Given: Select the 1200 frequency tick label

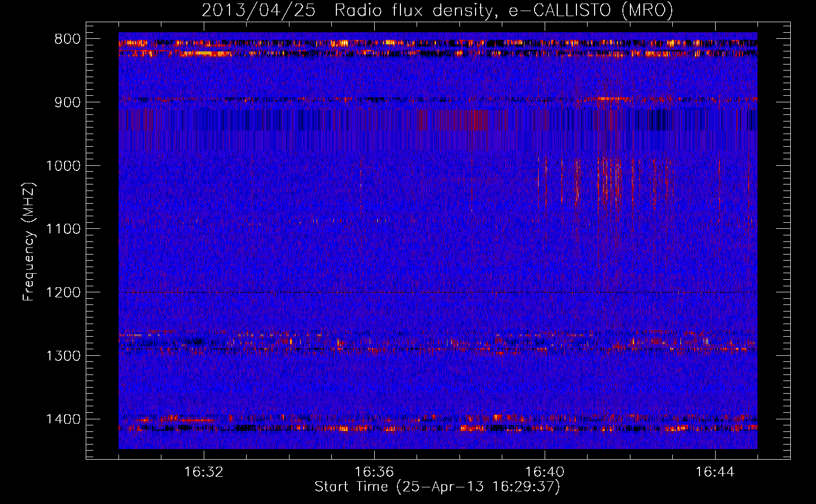Looking at the screenshot, I should (x=64, y=293).
